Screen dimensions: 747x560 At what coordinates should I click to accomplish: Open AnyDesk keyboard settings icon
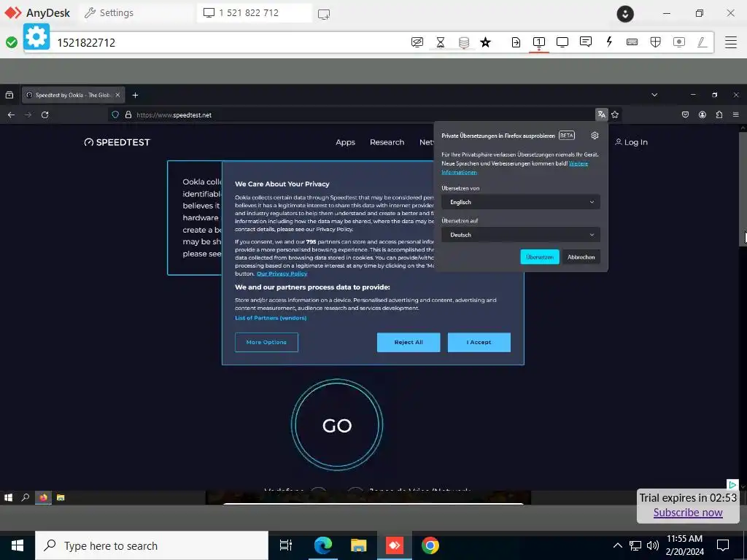(x=632, y=42)
